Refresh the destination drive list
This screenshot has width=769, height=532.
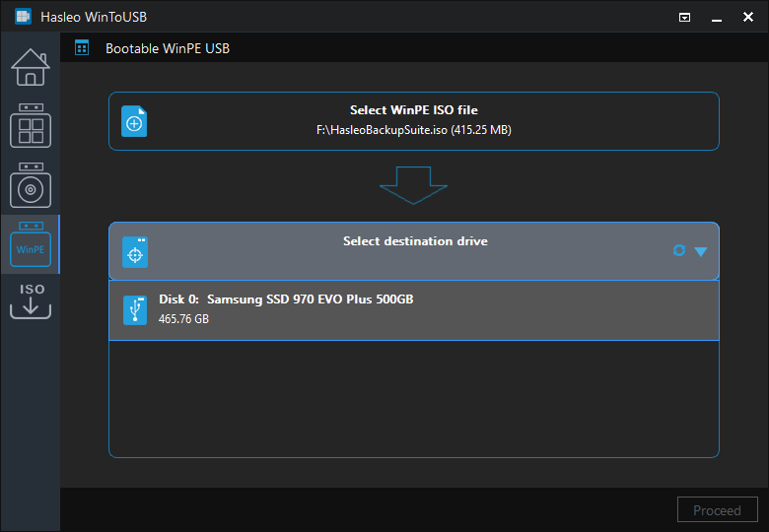678,250
